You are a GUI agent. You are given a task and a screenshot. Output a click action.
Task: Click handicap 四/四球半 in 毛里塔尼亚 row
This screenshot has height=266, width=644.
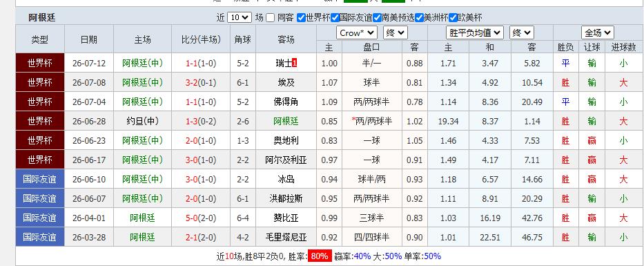(x=371, y=237)
